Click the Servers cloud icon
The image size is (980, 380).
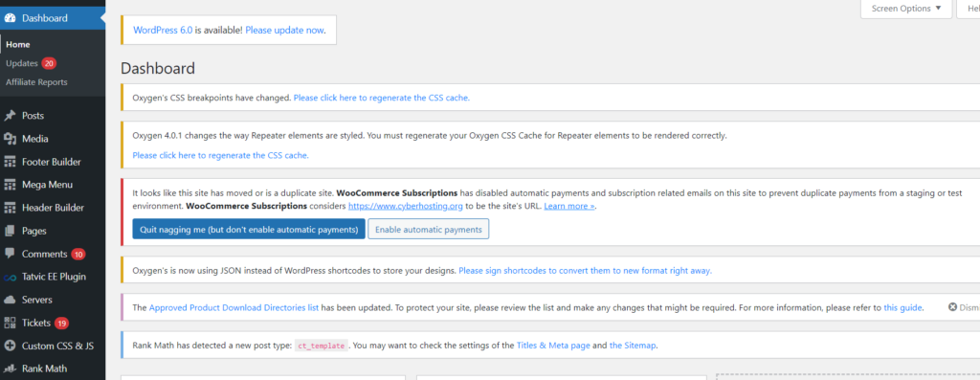point(10,300)
